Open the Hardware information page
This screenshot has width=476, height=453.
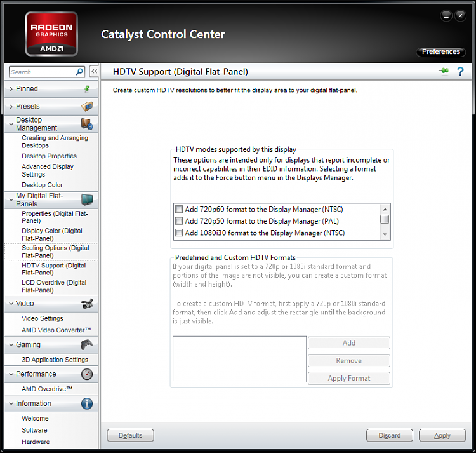(36, 442)
